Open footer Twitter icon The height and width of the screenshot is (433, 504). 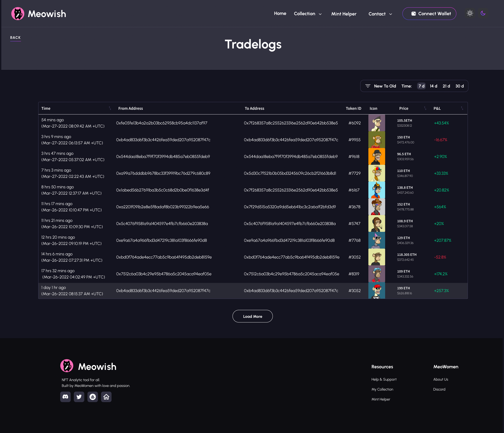click(79, 397)
